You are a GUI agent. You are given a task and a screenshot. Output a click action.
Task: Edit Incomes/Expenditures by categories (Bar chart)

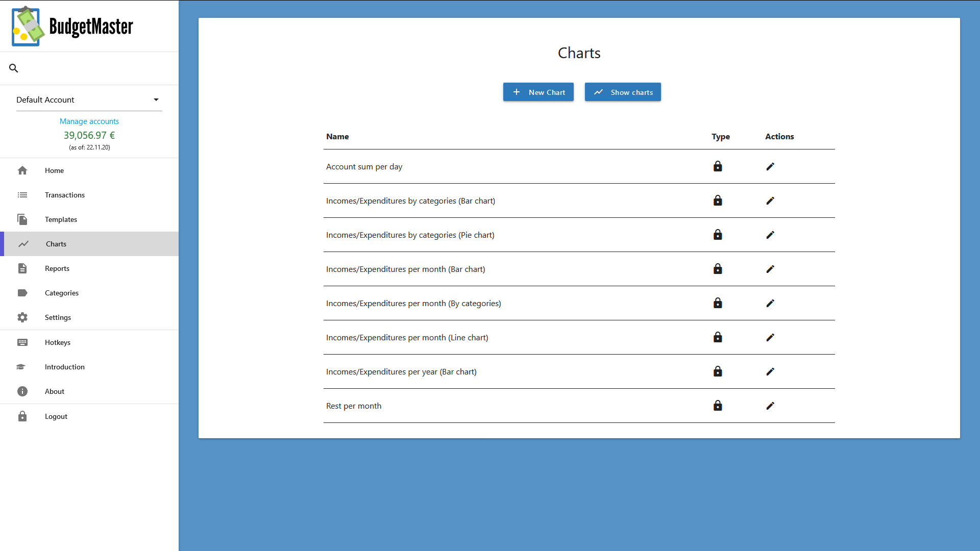[x=770, y=201]
